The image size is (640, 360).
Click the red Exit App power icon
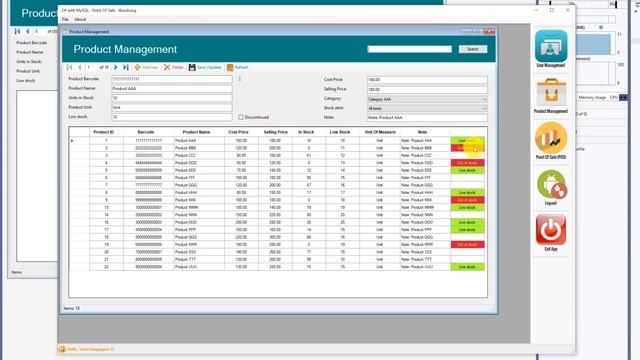[x=551, y=230]
